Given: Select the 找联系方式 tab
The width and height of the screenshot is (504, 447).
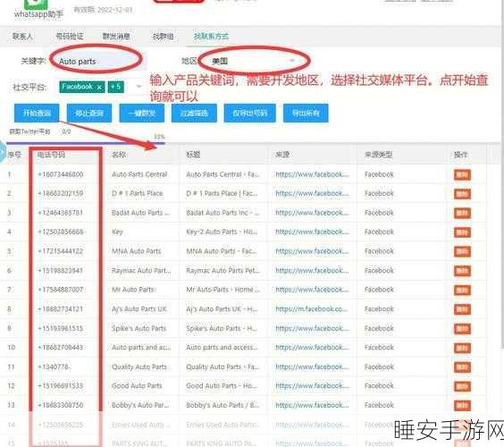Looking at the screenshot, I should pyautogui.click(x=211, y=37).
